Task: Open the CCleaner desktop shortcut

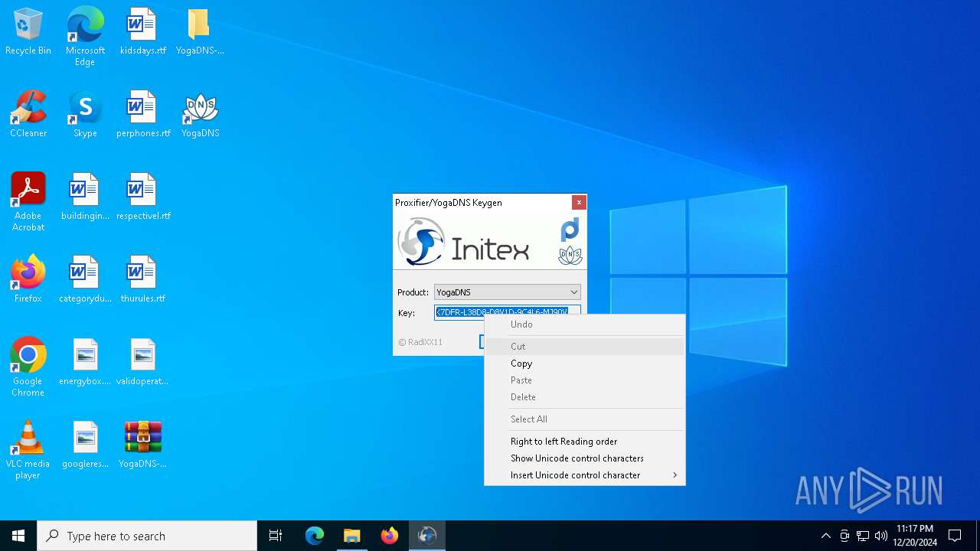Action: [28, 115]
